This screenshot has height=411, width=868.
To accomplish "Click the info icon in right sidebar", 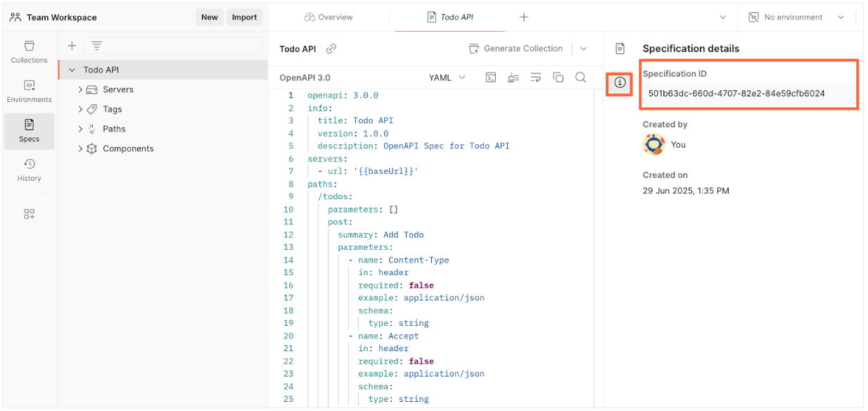I will click(620, 82).
